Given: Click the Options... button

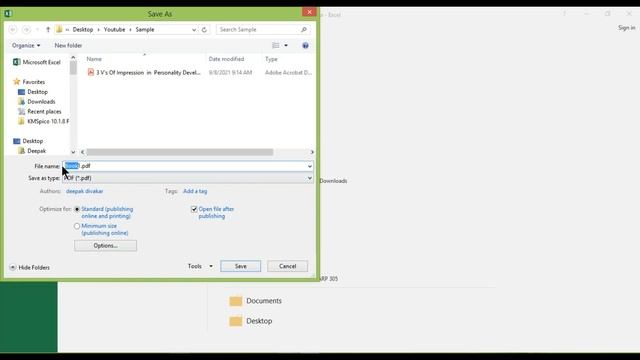Looking at the screenshot, I should (x=105, y=246).
